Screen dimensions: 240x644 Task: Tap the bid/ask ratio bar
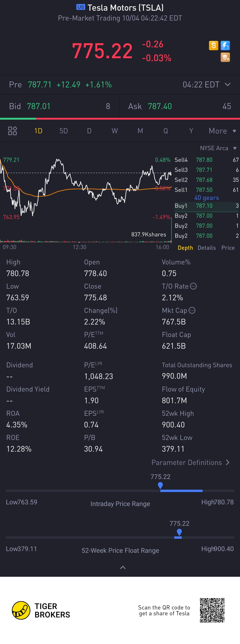pyautogui.click(x=120, y=119)
